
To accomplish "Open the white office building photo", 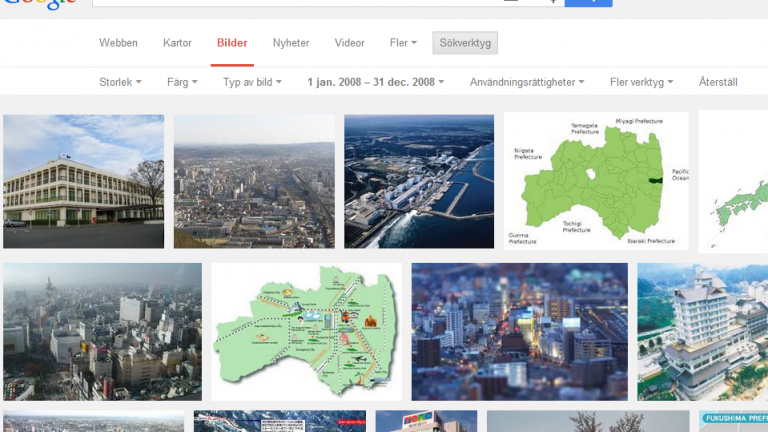I will click(x=84, y=181).
